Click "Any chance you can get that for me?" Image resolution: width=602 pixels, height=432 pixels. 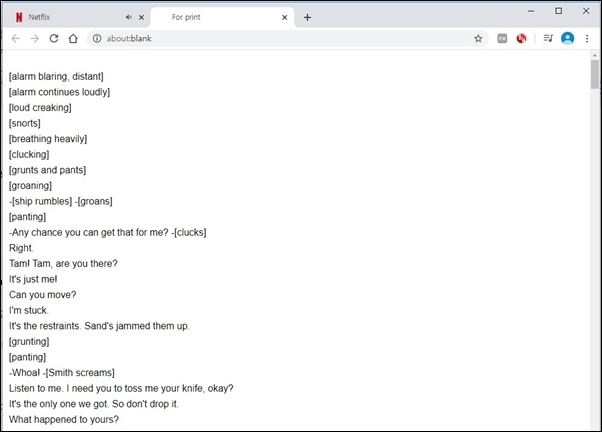(x=90, y=232)
